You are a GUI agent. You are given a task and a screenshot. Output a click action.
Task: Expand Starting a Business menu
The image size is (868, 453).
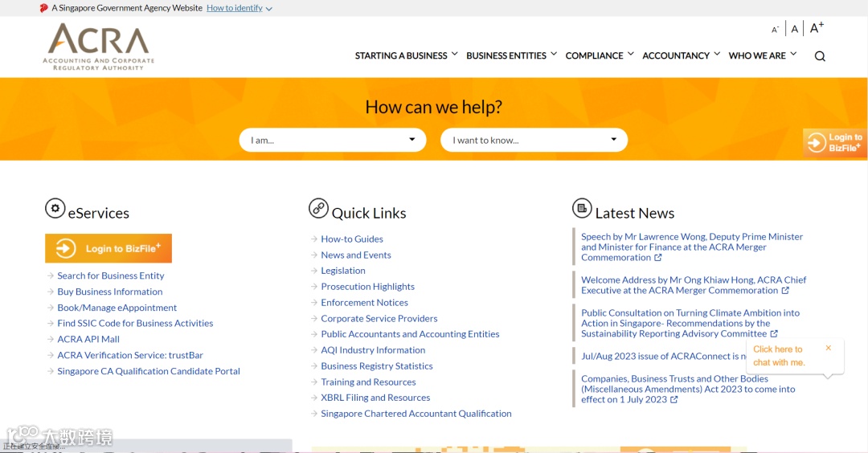point(407,55)
